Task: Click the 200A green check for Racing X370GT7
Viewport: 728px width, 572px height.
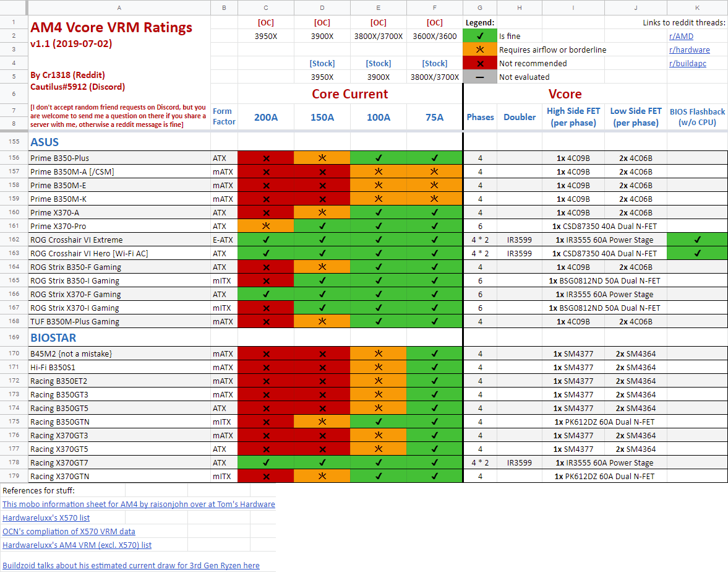Action: (265, 462)
